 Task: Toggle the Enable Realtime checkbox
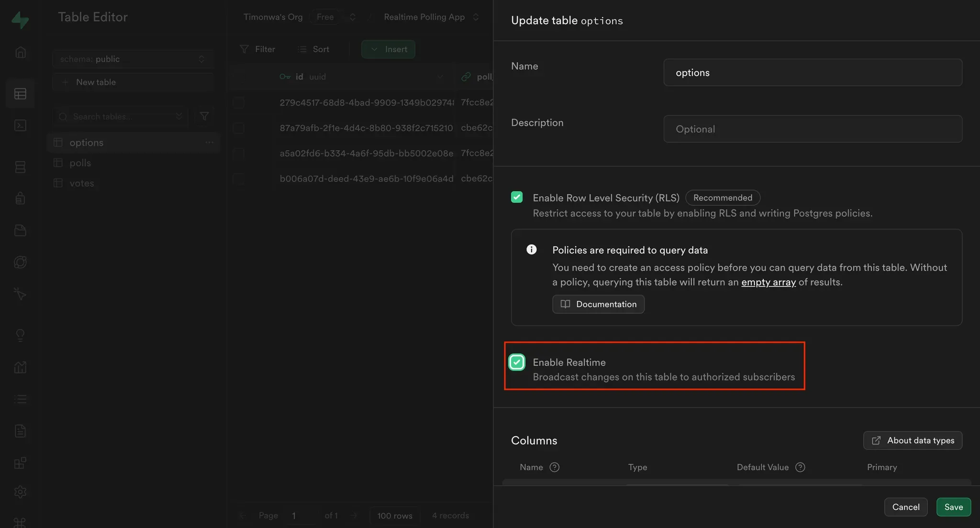click(517, 363)
